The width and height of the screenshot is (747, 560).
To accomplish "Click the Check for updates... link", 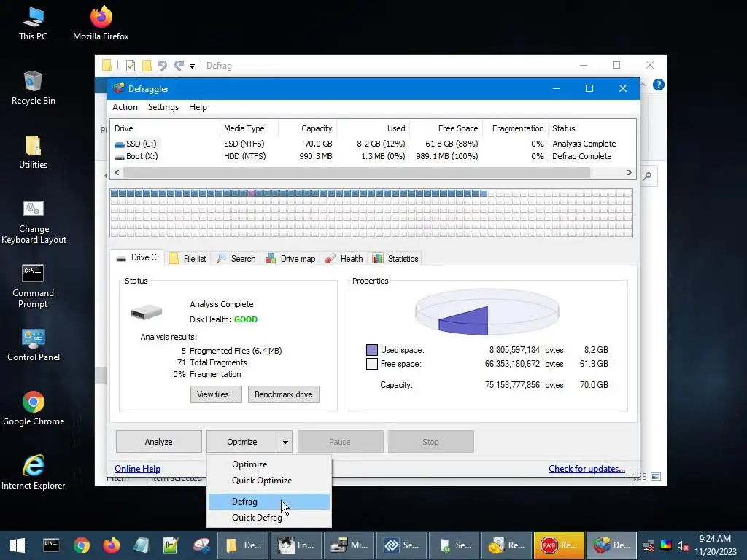I will [x=587, y=469].
